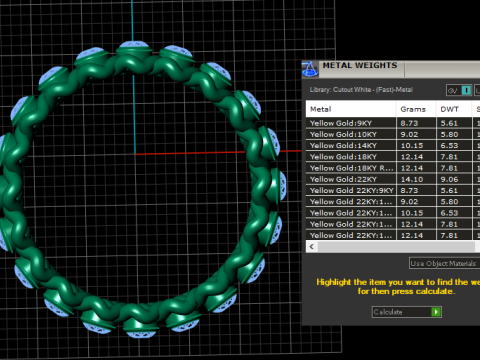Click the Metal Weights flask icon
The width and height of the screenshot is (480, 360).
click(x=310, y=69)
